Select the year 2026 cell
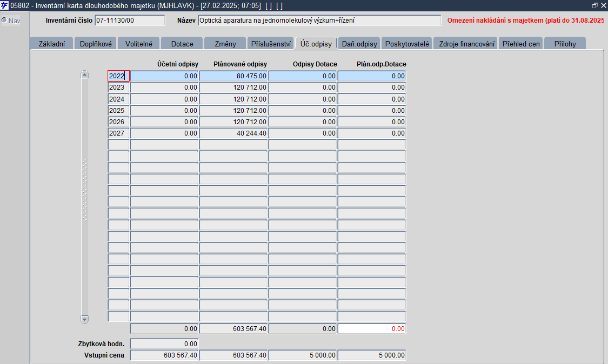Screen dimensions: 608x364 tap(118, 122)
